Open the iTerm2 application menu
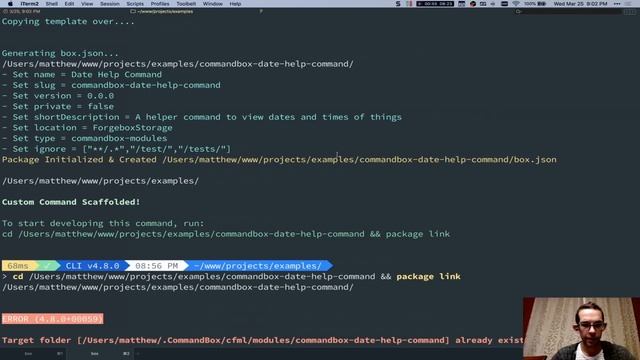 click(29, 4)
